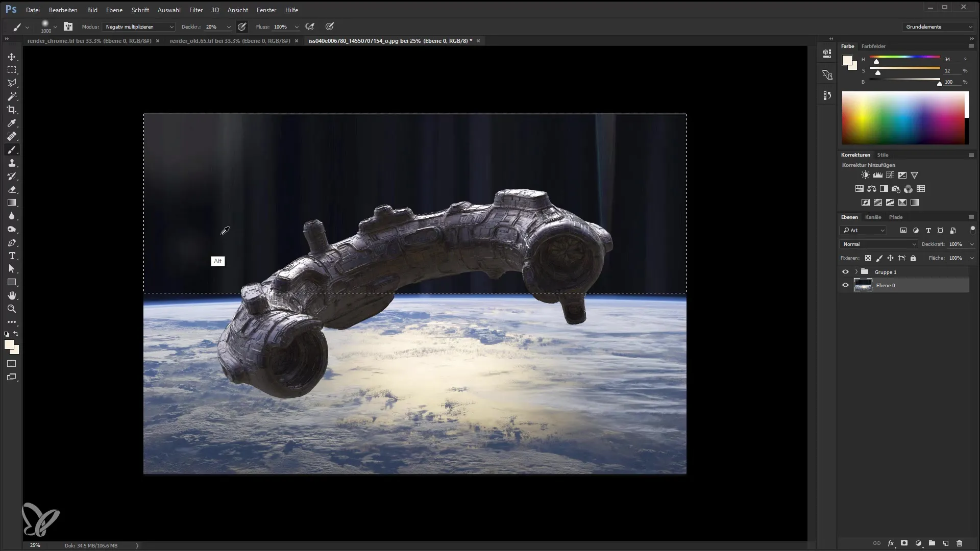Change the screen mode
The height and width of the screenshot is (551, 980).
click(x=12, y=378)
